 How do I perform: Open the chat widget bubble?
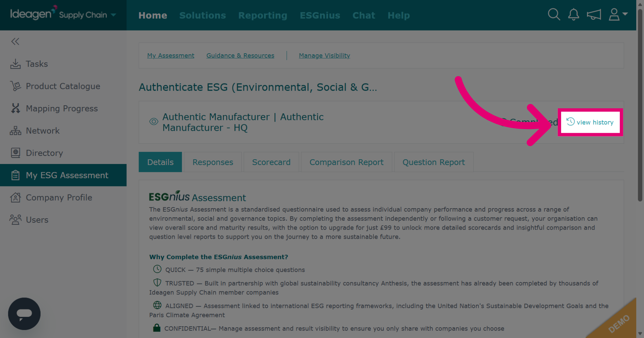(x=24, y=314)
